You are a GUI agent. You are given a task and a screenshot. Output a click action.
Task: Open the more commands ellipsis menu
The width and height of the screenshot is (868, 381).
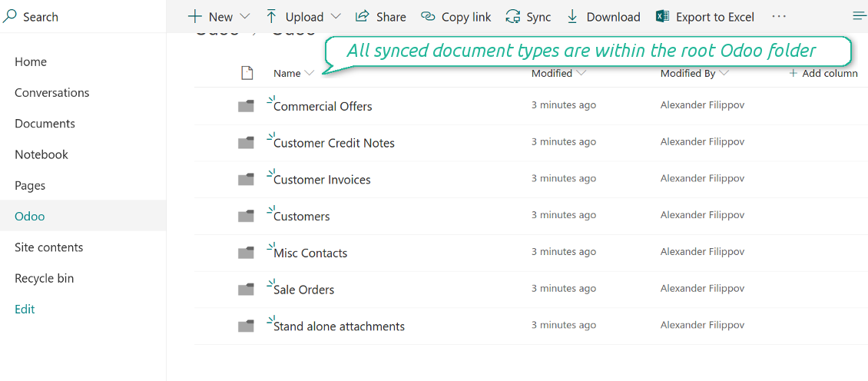point(779,17)
